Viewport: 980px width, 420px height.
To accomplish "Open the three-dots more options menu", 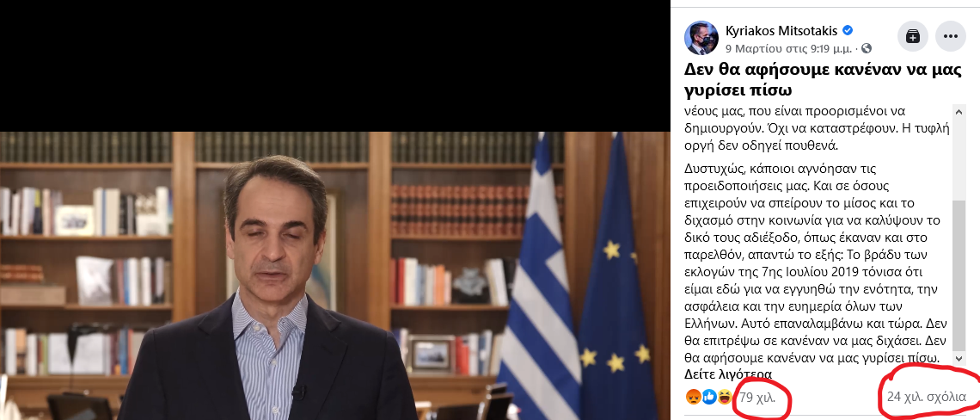I will 951,36.
